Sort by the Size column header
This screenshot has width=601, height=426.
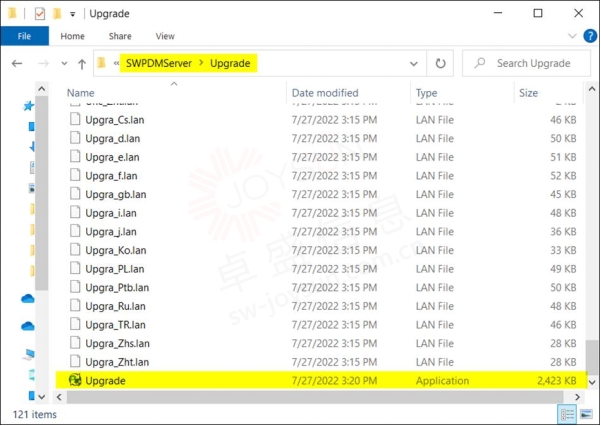click(528, 93)
